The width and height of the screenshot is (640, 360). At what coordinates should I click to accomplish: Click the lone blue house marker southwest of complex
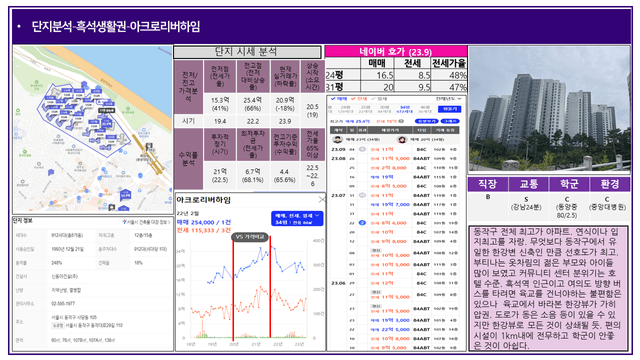[x=51, y=172]
